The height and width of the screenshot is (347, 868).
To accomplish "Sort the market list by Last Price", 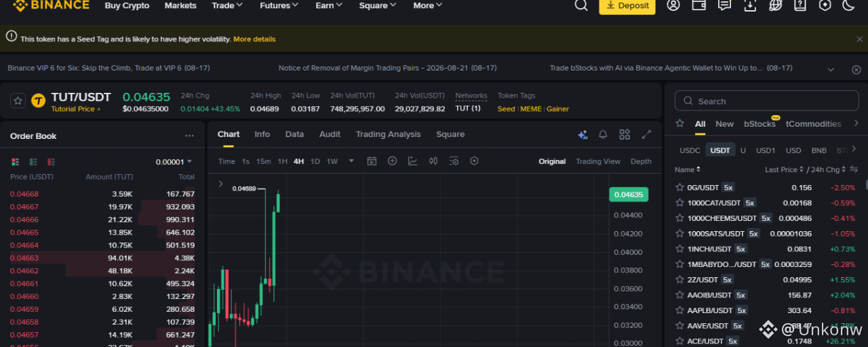I will pyautogui.click(x=784, y=169).
